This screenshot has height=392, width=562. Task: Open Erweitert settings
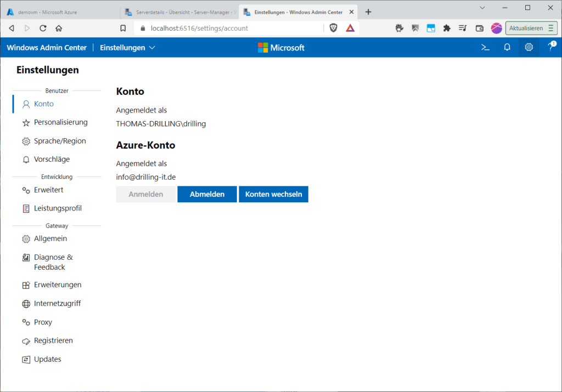point(57,190)
